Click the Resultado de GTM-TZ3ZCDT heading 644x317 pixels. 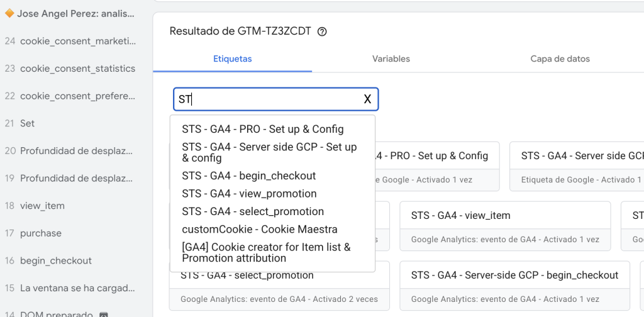point(240,31)
